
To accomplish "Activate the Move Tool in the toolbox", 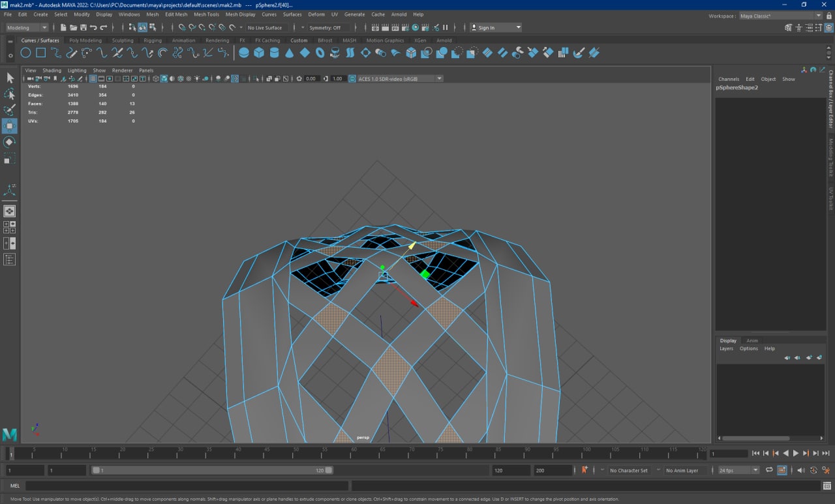I will coord(10,126).
